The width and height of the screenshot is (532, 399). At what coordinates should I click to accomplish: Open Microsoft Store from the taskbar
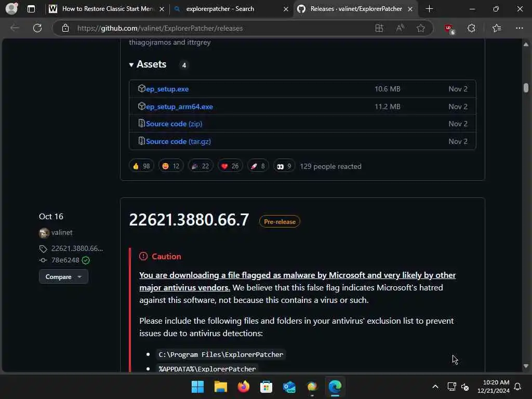[266, 387]
